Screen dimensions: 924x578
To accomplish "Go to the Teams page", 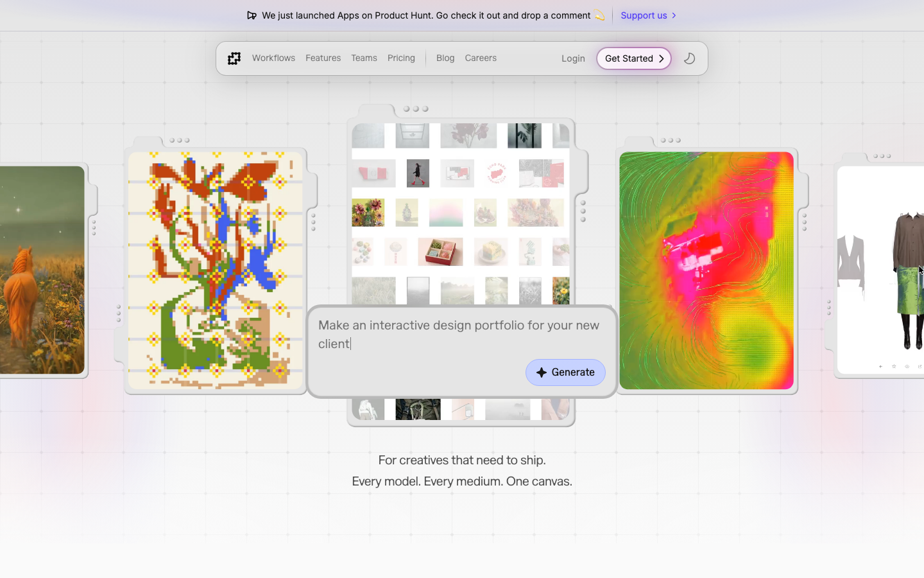I will pyautogui.click(x=364, y=58).
